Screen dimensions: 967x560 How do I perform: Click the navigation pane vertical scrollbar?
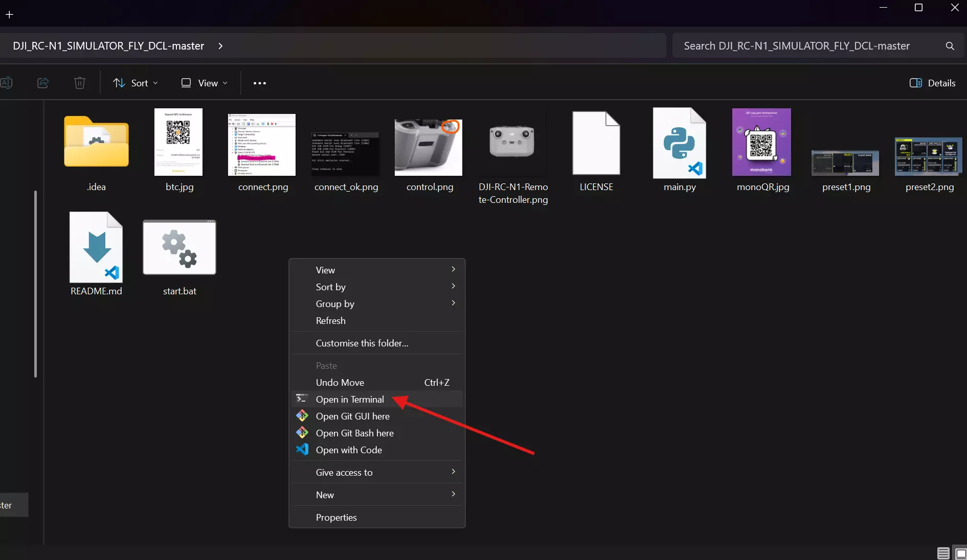tap(35, 284)
